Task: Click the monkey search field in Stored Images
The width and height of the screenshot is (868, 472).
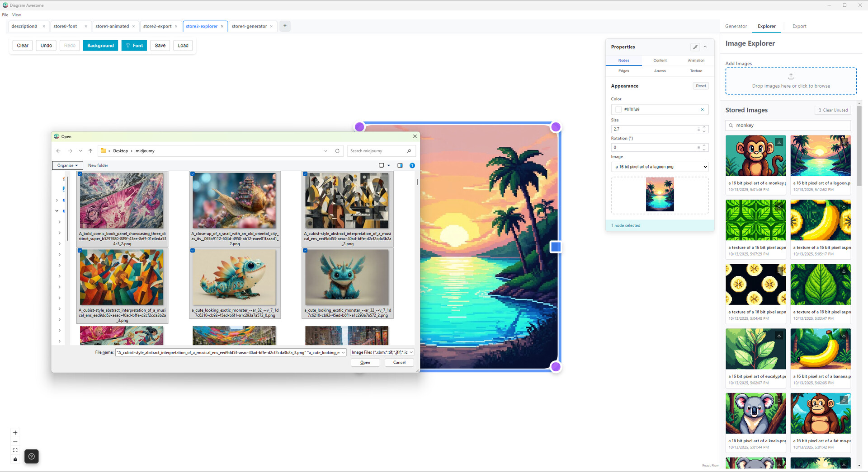Action: tap(788, 125)
